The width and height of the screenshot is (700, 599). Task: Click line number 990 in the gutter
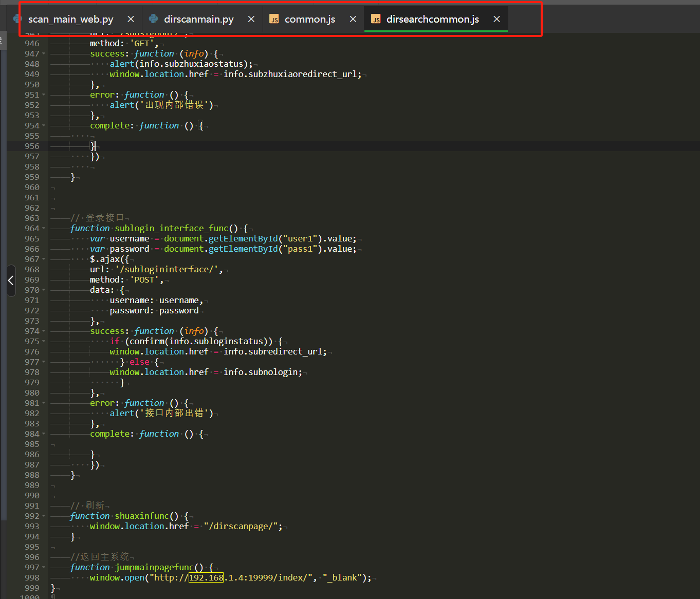click(32, 495)
